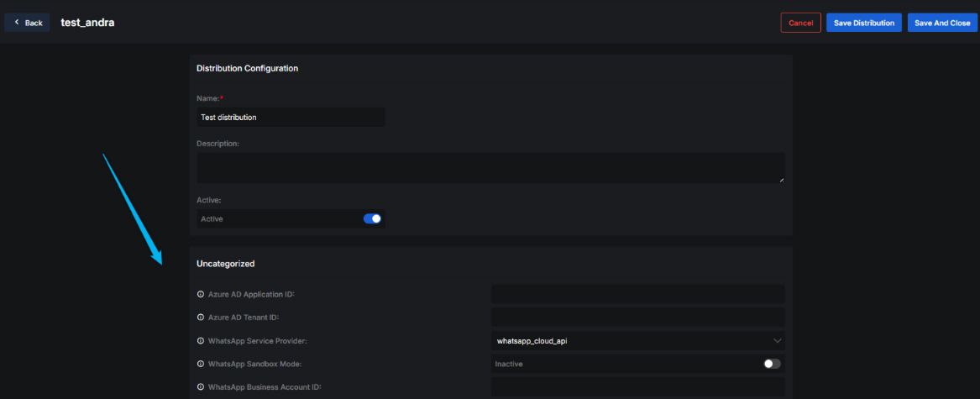The width and height of the screenshot is (980, 399).
Task: Click into the Description text area
Action: 490,167
